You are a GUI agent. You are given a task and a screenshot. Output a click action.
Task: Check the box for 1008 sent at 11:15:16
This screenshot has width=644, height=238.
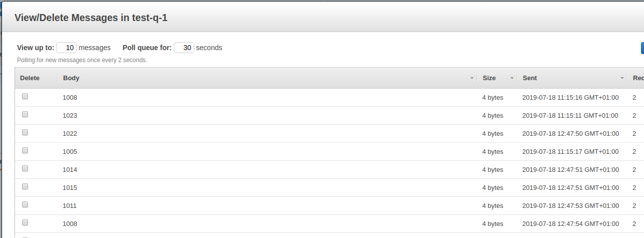pyautogui.click(x=25, y=97)
